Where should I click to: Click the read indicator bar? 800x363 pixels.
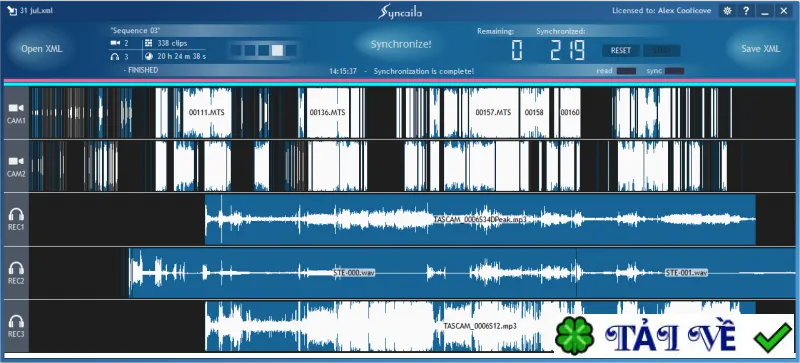[626, 71]
